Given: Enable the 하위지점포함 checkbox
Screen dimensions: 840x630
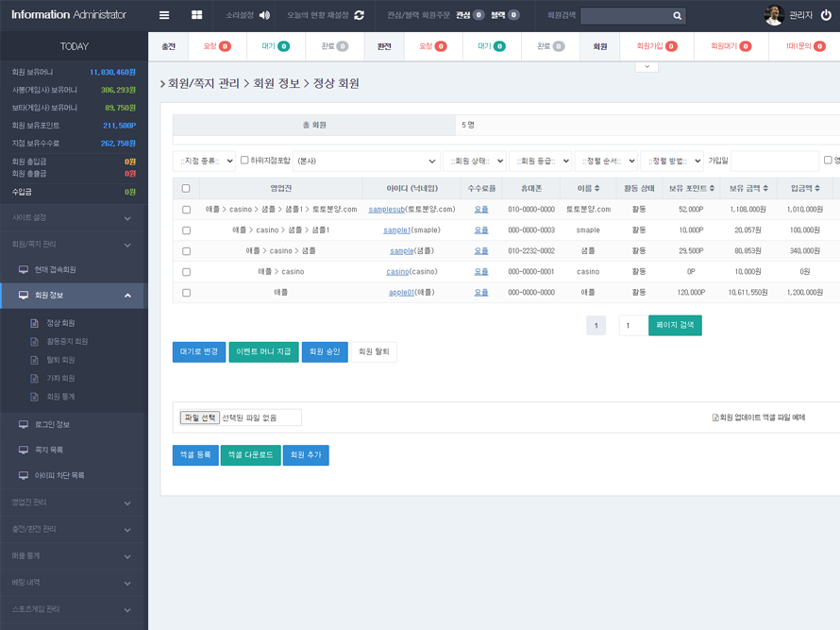Looking at the screenshot, I should (x=244, y=160).
